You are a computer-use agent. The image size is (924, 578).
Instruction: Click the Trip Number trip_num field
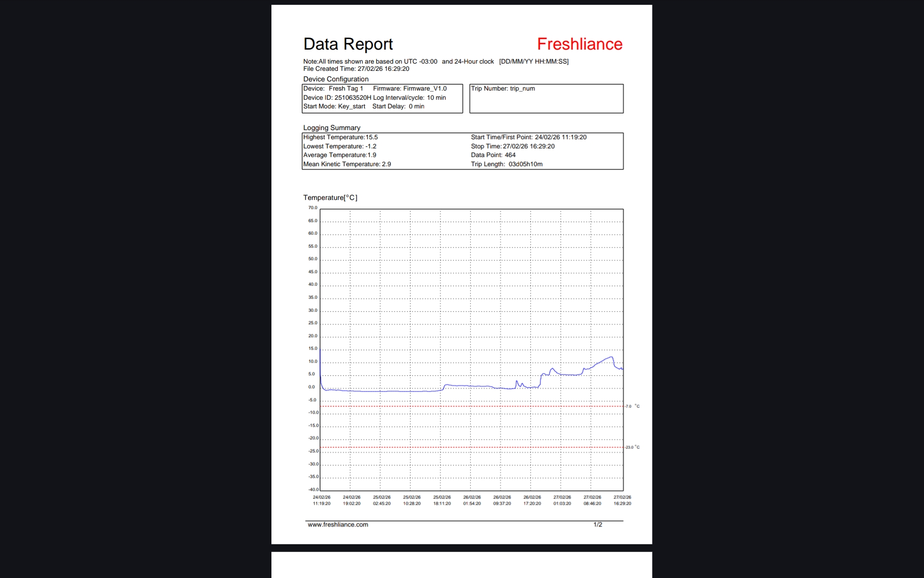coord(503,89)
